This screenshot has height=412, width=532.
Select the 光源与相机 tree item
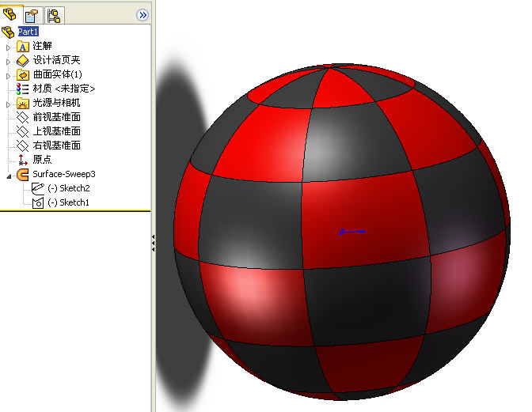coord(56,103)
